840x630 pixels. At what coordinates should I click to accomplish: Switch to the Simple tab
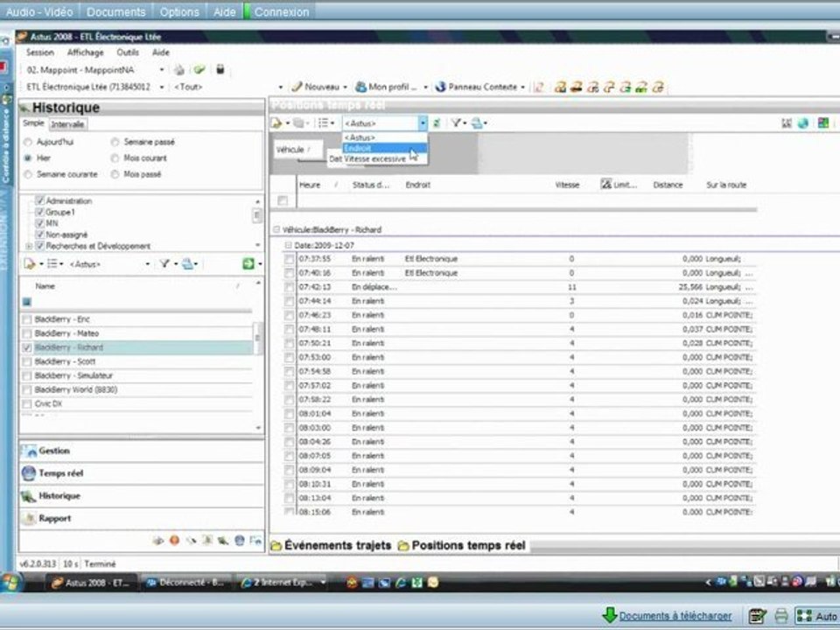click(33, 123)
